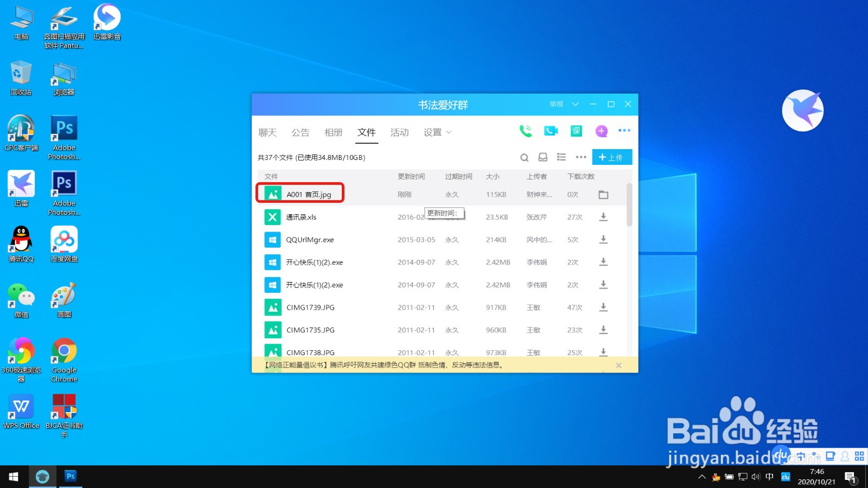
Task: Click Photoshop in the taskbar
Action: [x=71, y=476]
